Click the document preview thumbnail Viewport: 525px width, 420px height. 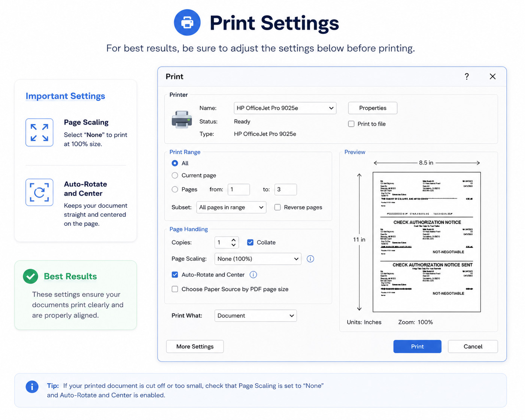[x=427, y=242]
